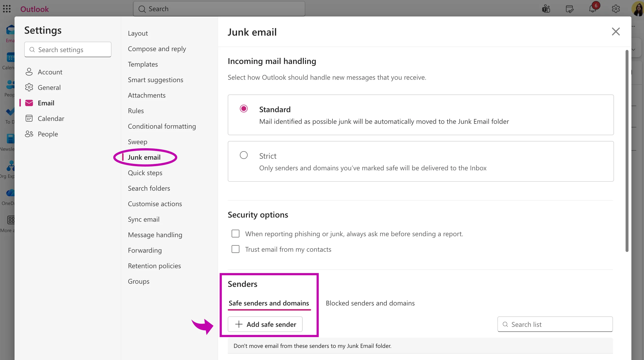
Task: Enable Trust email from my contacts
Action: [236, 249]
